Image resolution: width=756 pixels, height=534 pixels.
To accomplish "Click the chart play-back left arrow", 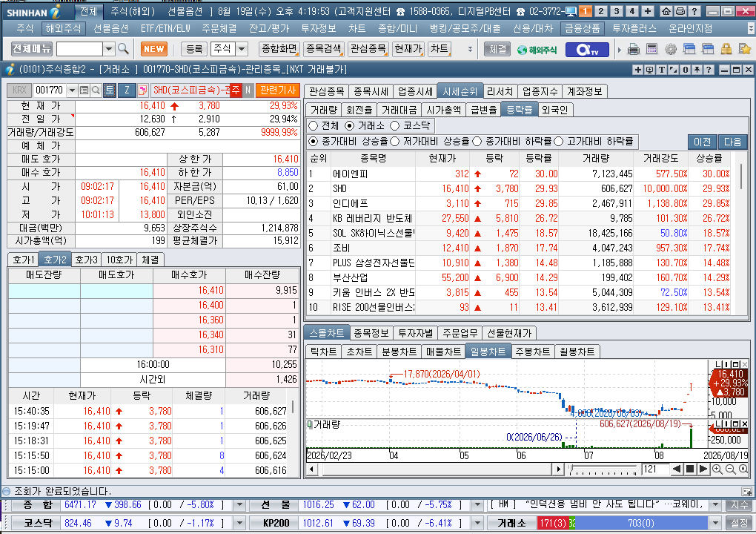I will (677, 469).
